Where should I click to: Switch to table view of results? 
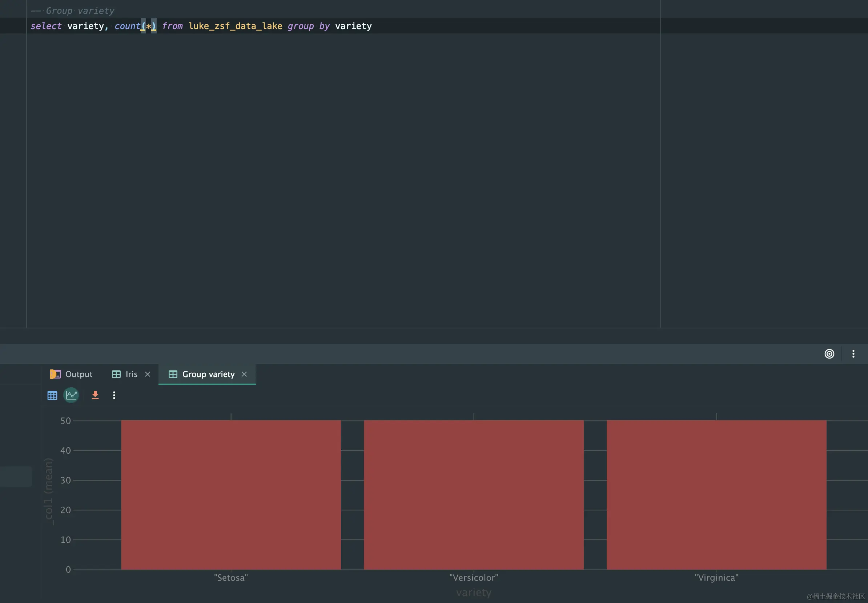[x=52, y=395]
